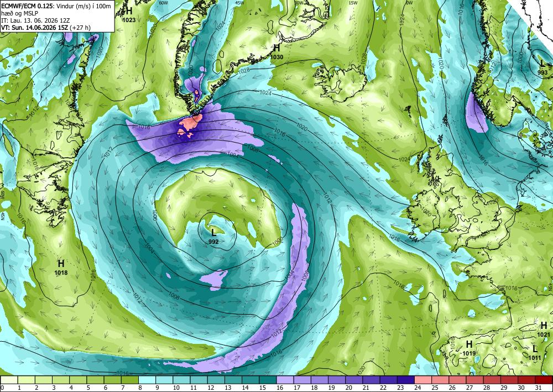Select the dark red 31 m/s swatch
This screenshot has width=553, height=392.
544,380
